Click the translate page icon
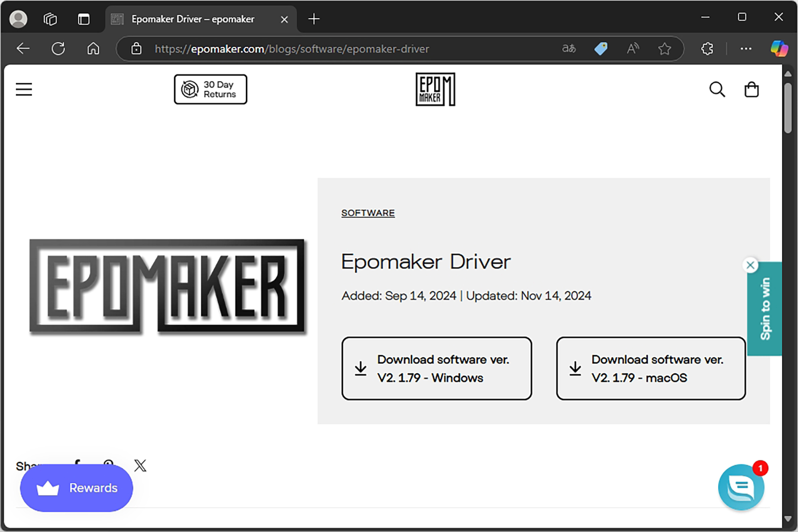 click(569, 49)
